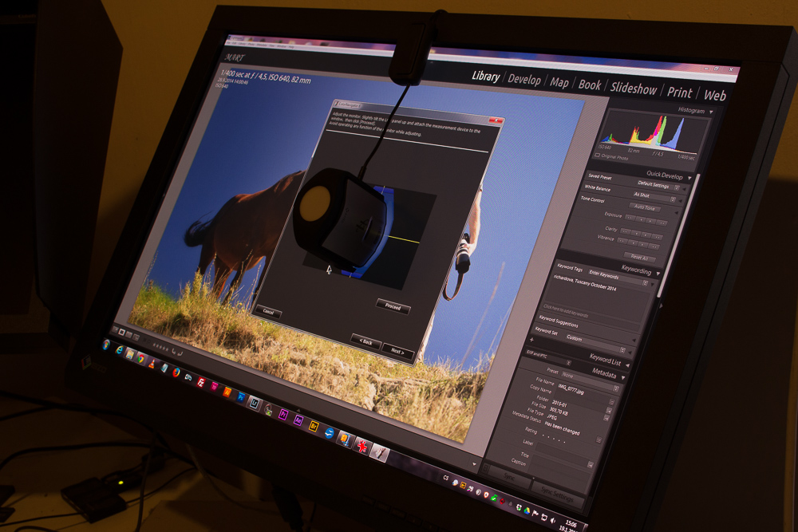Screen dimensions: 798x532
Task: Open Google Drive tray icon
Action: [x=526, y=510]
